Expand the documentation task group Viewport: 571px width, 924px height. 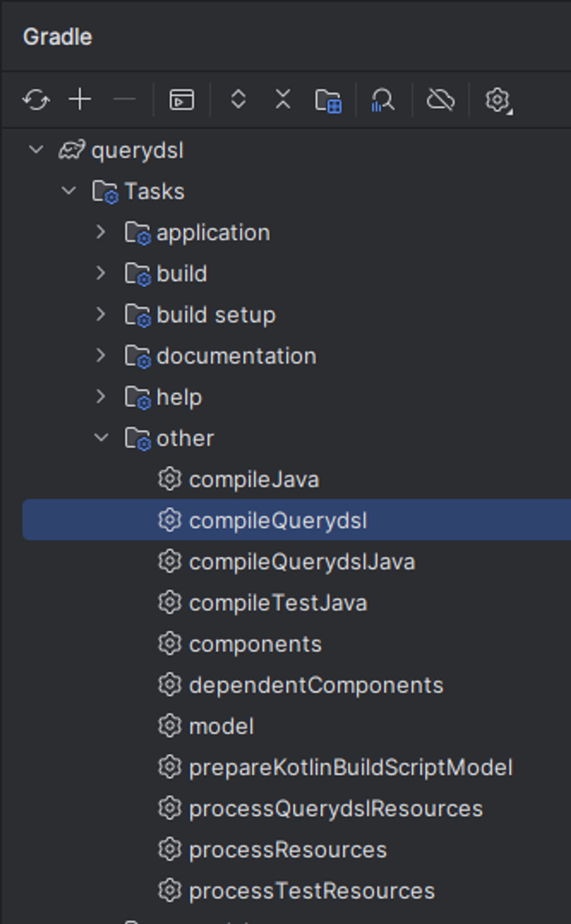pyautogui.click(x=101, y=356)
